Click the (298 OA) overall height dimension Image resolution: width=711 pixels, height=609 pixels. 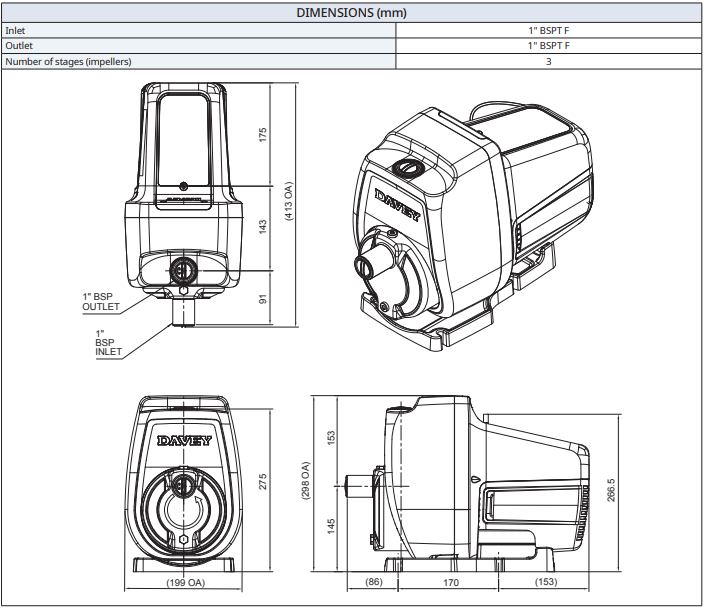pyautogui.click(x=305, y=481)
